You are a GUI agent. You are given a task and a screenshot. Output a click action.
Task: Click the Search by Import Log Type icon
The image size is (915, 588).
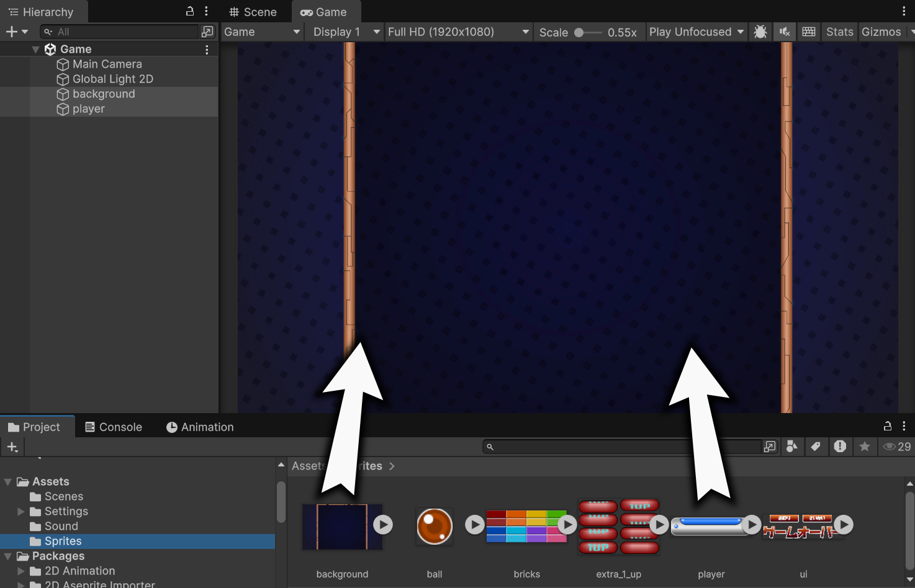840,447
